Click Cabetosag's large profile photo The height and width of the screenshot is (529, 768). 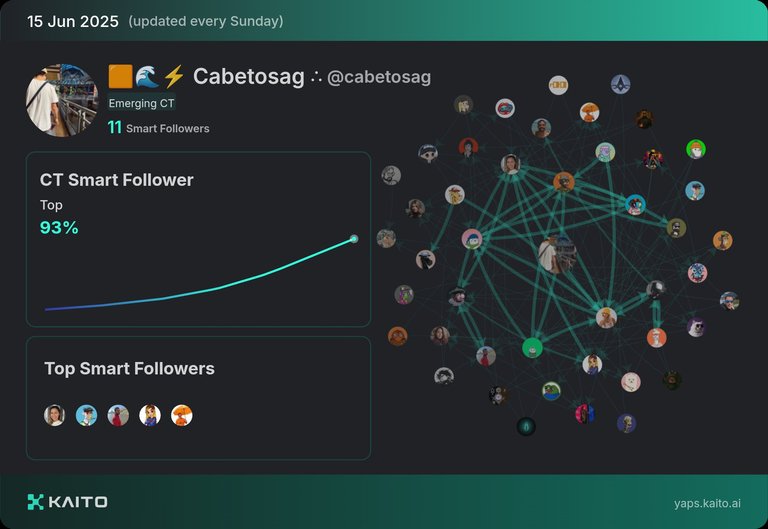coord(62,100)
